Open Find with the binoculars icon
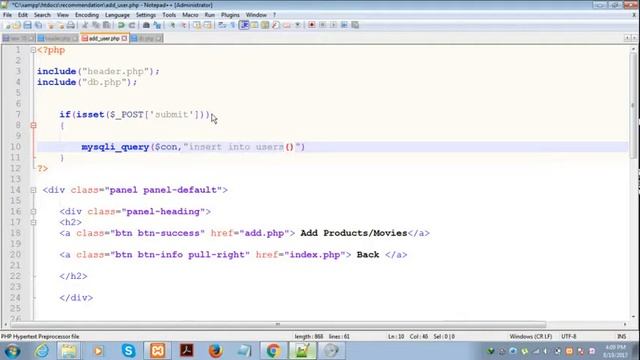This screenshot has width=640, height=360. pos(146,25)
